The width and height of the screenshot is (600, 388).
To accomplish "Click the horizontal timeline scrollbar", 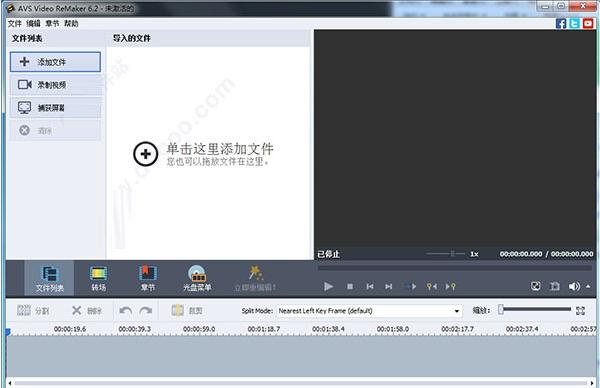I will [x=301, y=383].
